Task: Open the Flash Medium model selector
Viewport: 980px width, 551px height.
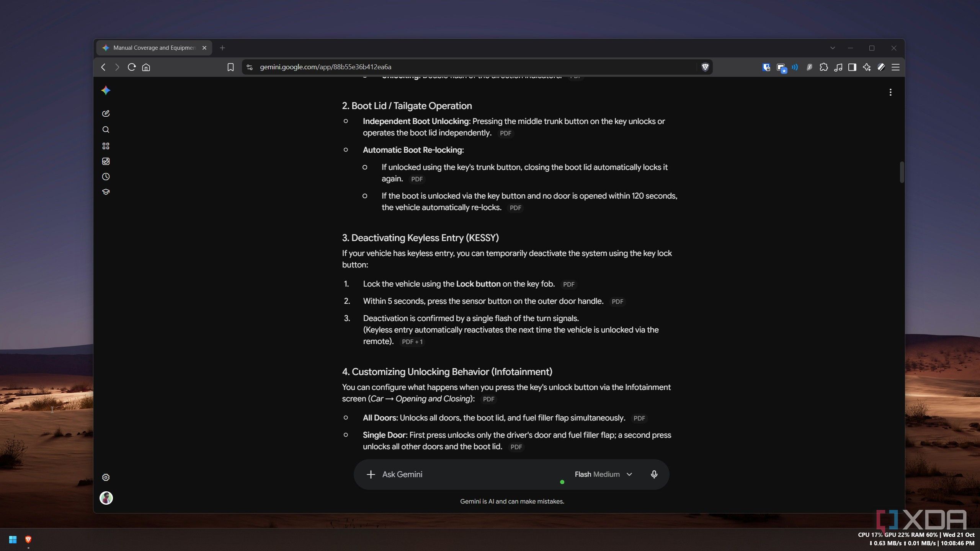Action: click(603, 474)
